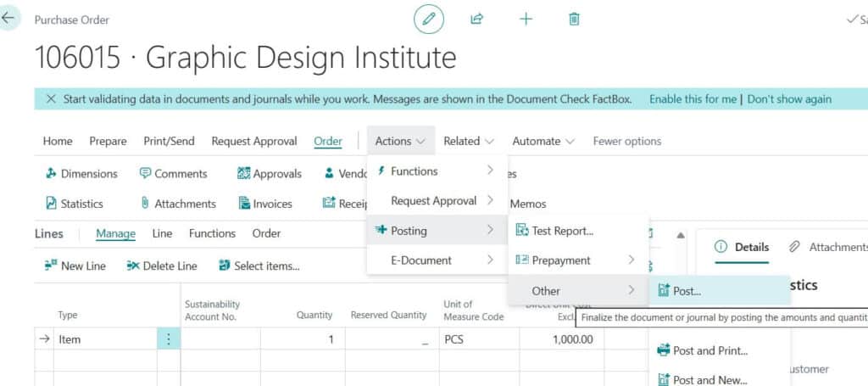Image resolution: width=868 pixels, height=386 pixels.
Task: Click the Type cell showing Item
Action: coord(105,339)
